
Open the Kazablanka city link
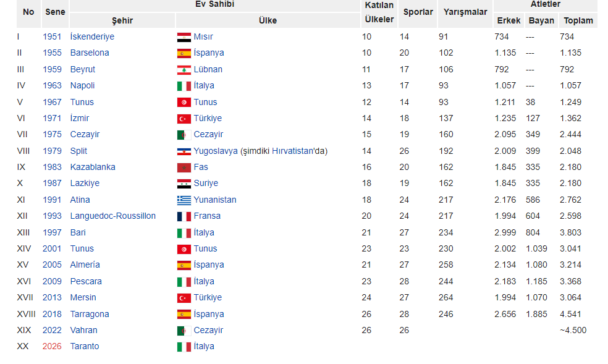click(x=93, y=167)
